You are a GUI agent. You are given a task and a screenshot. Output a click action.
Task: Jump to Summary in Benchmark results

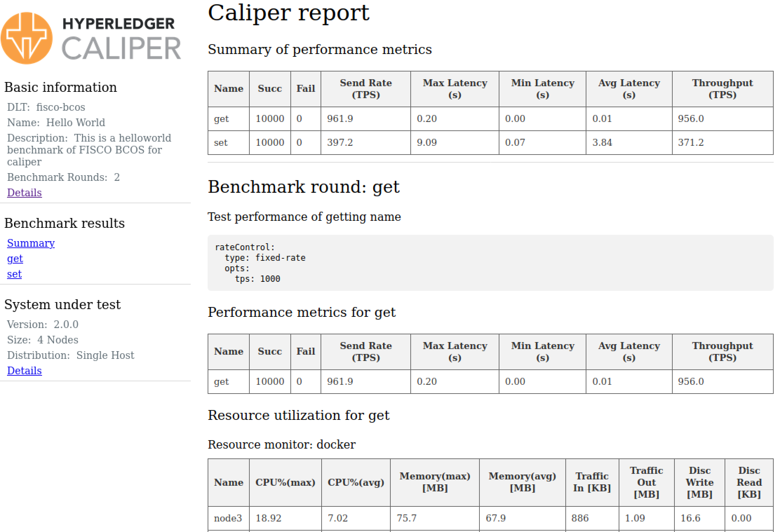coord(31,243)
